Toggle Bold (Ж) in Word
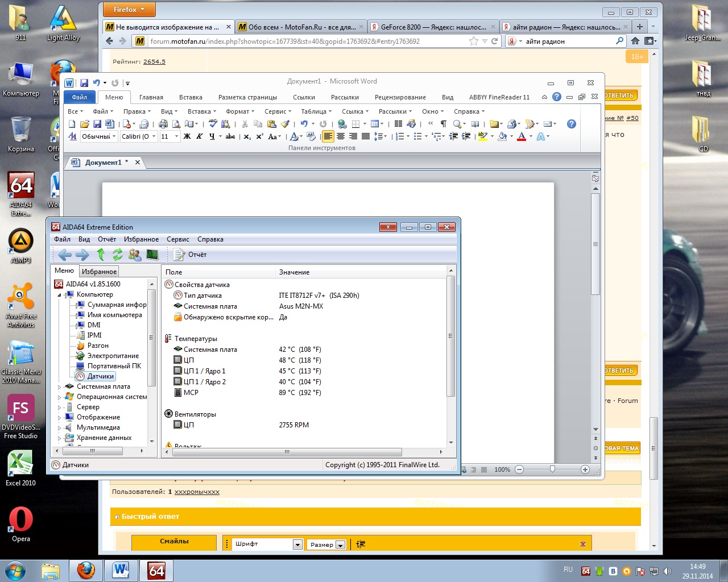Viewport: 728px width, 582px height. point(187,136)
